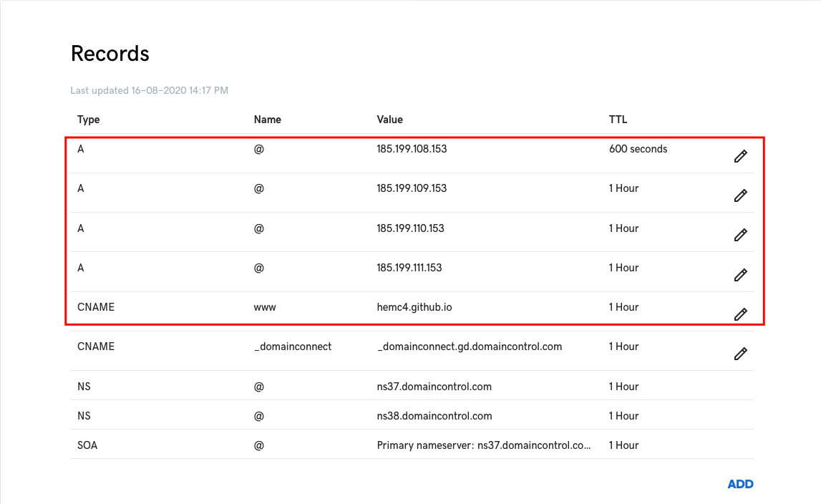Click the ns38.domaincontrol.com value
This screenshot has height=504, width=821.
434,416
